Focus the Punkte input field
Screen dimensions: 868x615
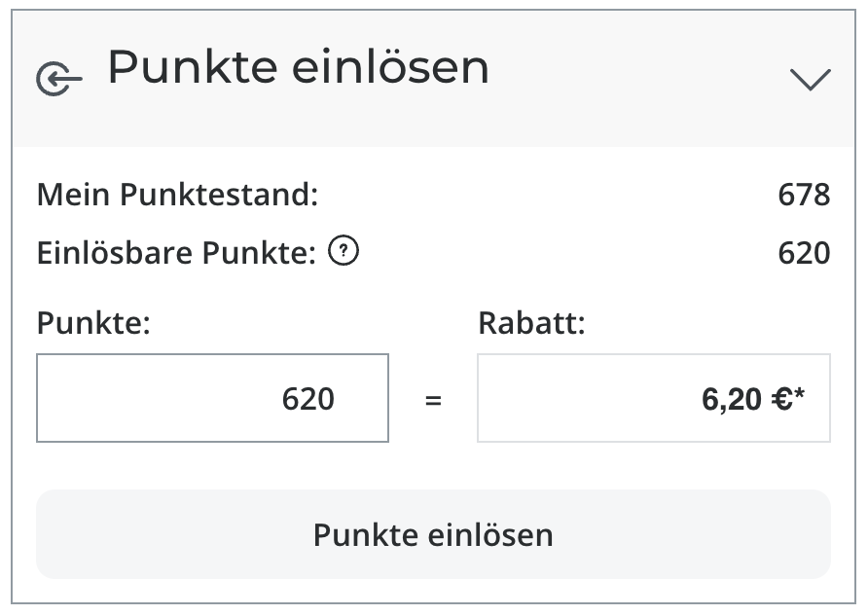[212, 398]
